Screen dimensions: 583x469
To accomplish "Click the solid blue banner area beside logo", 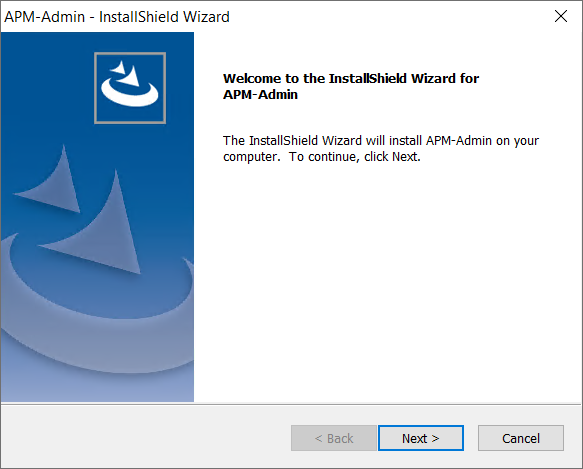I will 45,86.
